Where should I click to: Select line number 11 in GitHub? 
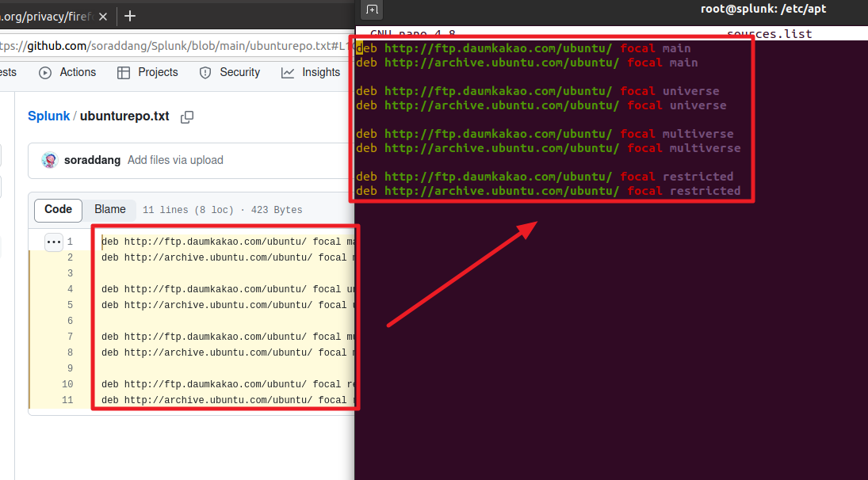67,400
